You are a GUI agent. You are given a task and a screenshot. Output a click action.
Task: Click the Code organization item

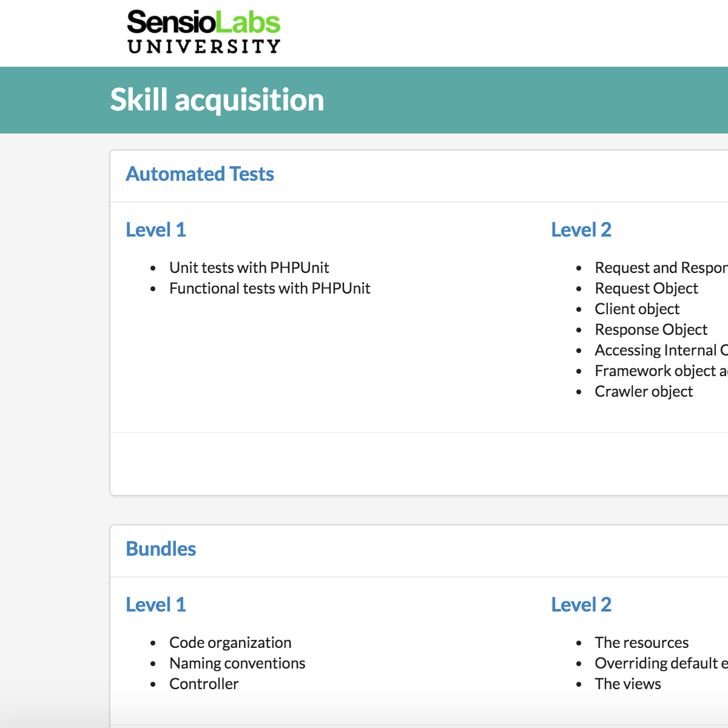pos(230,642)
